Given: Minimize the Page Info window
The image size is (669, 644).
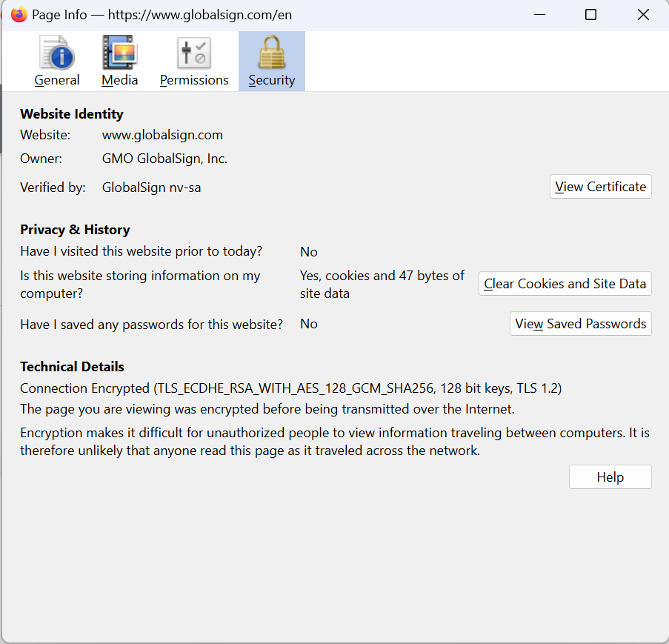Looking at the screenshot, I should click(x=539, y=15).
